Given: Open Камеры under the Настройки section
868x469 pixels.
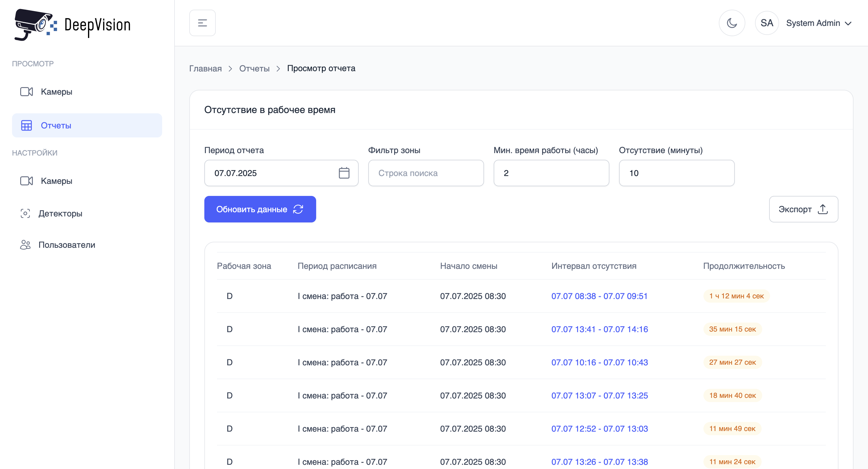Looking at the screenshot, I should click(x=87, y=181).
